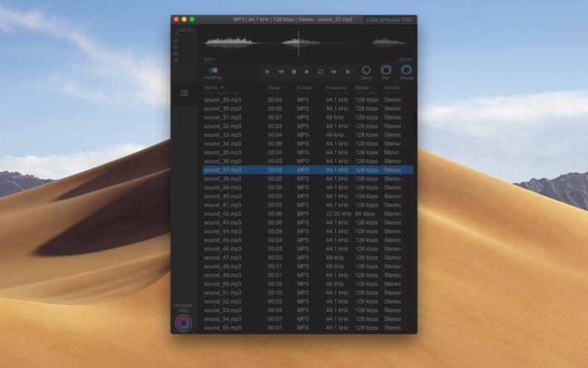Select sound_31.mp3 in the list
This screenshot has width=588, height=368.
pyautogui.click(x=308, y=117)
